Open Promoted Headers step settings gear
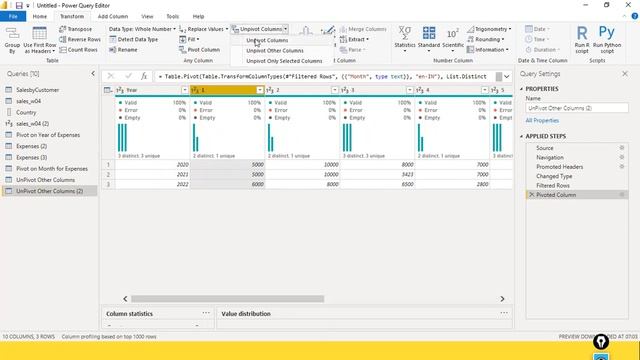This screenshot has width=640, height=360. (x=622, y=167)
